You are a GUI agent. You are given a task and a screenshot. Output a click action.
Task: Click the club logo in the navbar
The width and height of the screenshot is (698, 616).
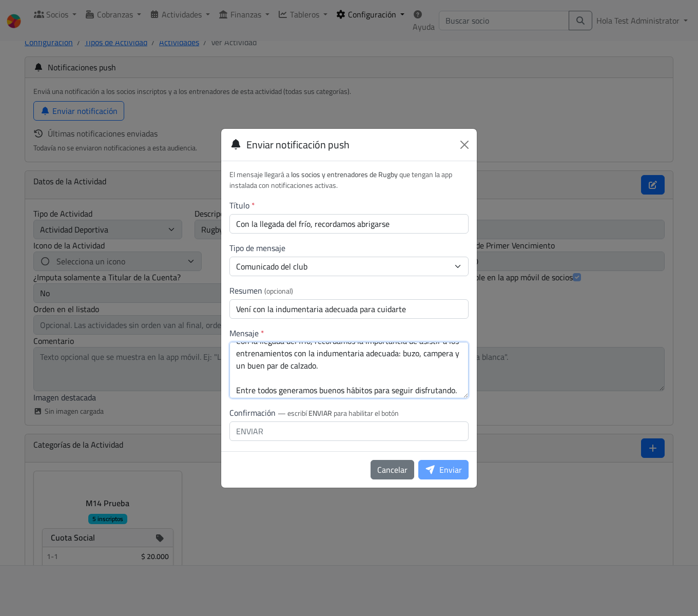point(14,21)
